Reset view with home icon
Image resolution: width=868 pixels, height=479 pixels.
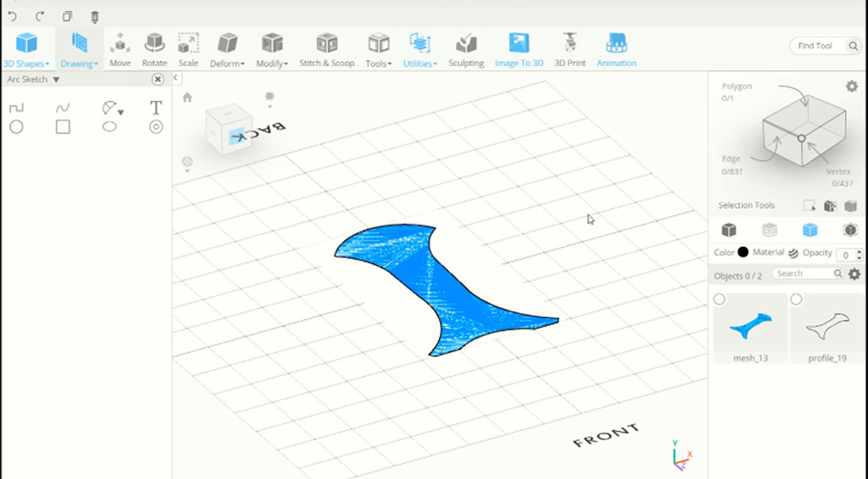point(187,98)
